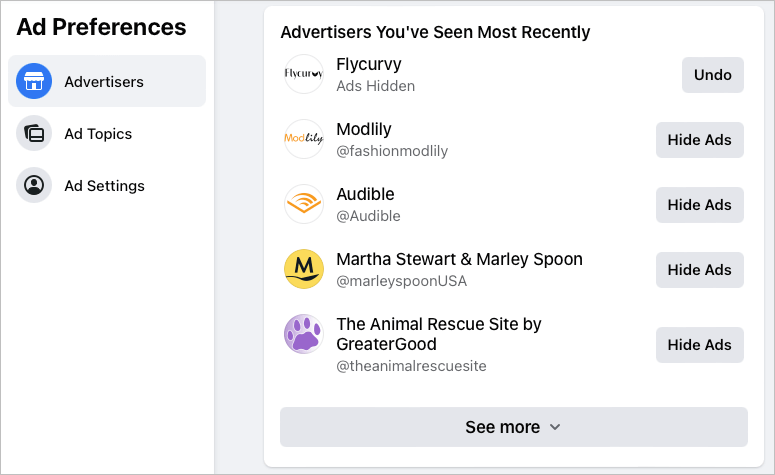Hide ads from The Animal Rescue Site
Screen dimensions: 775x475
[699, 345]
